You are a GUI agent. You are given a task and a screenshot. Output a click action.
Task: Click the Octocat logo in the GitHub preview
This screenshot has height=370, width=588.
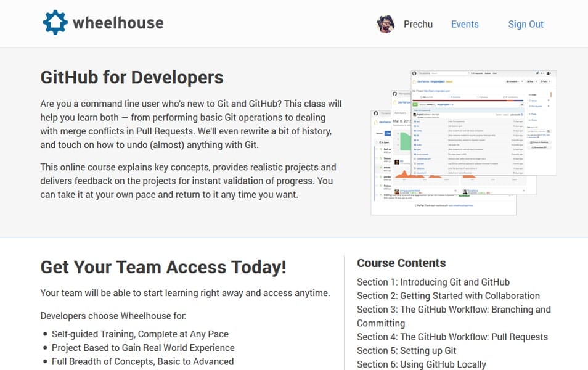point(414,73)
